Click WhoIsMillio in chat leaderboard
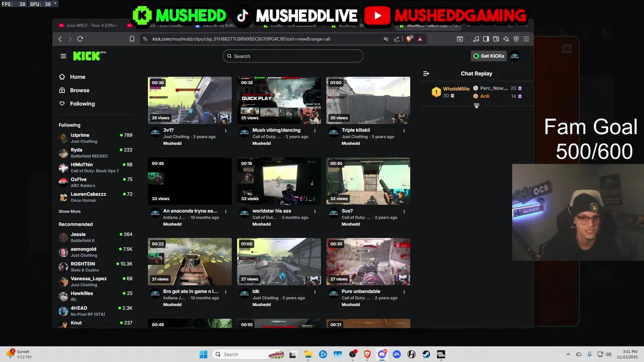644x362 pixels. [x=456, y=89]
